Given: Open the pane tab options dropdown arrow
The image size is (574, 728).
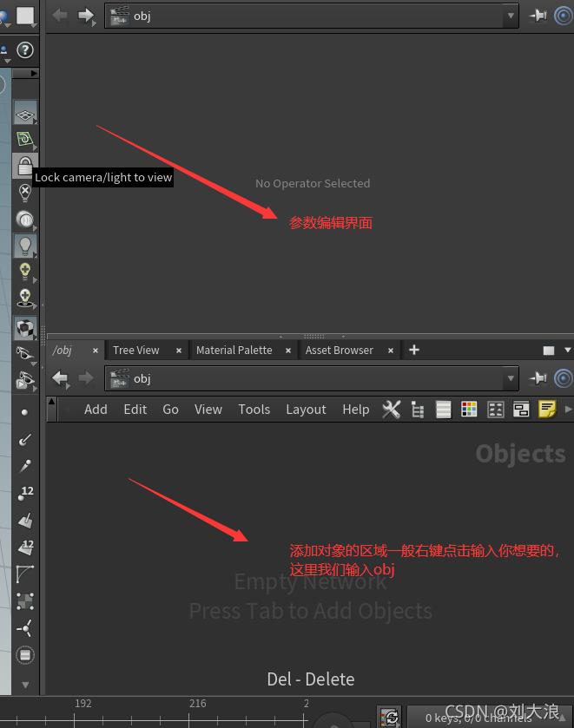Looking at the screenshot, I should (x=568, y=350).
